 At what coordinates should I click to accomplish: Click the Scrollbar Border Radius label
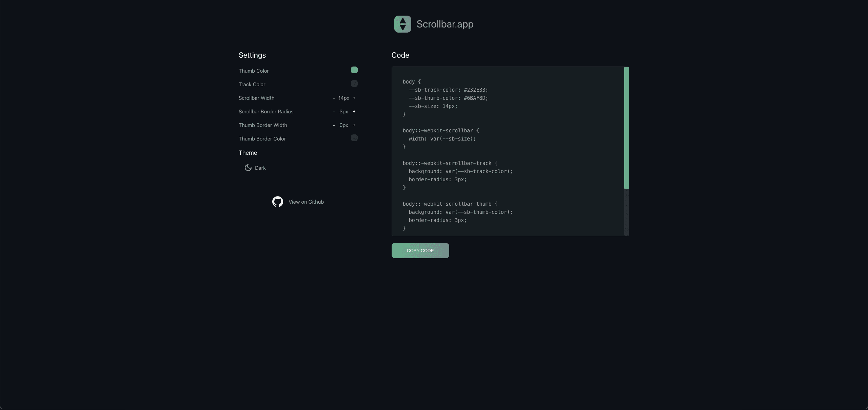point(266,112)
